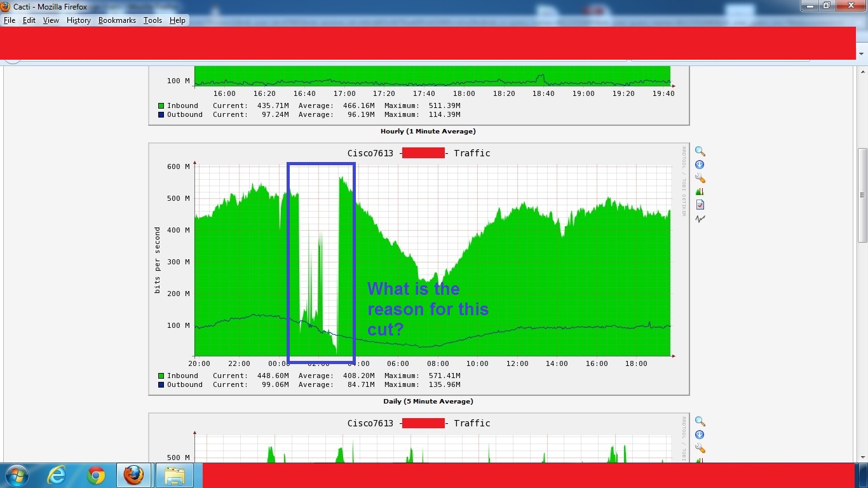Open the Edit menu
Screen dimensions: 868x488
pyautogui.click(x=29, y=20)
